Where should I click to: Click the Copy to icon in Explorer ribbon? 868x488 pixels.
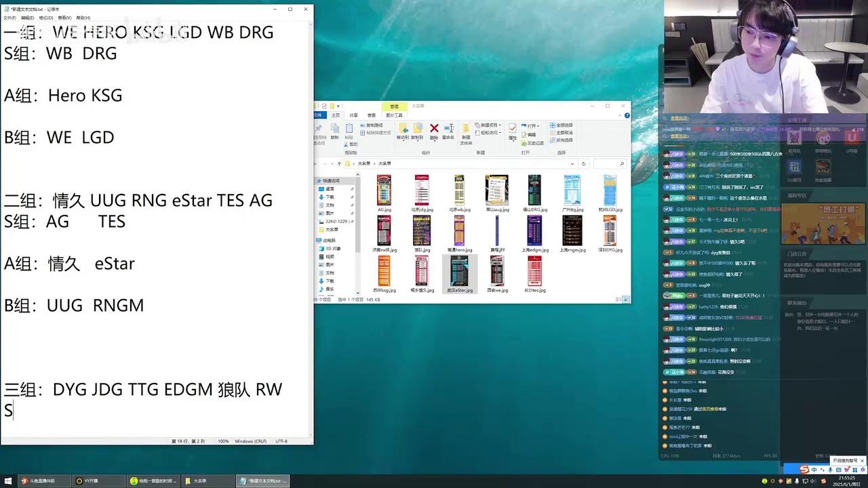(x=418, y=129)
